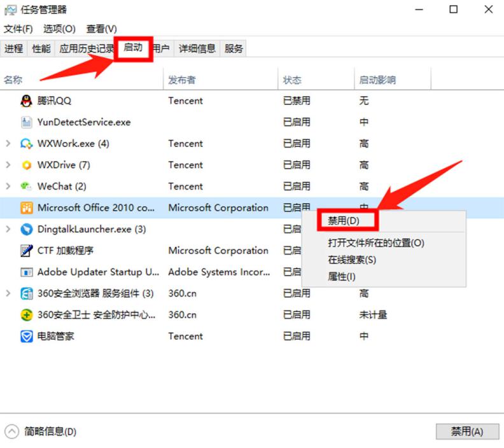Screen dimensions: 504x448
Task: Select the DingtalkLauncher.exe (3) row name
Action: (92, 229)
